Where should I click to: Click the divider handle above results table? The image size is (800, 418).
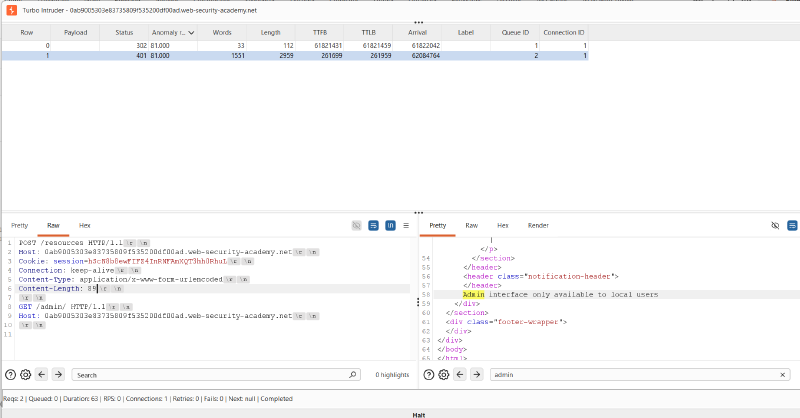418,22
